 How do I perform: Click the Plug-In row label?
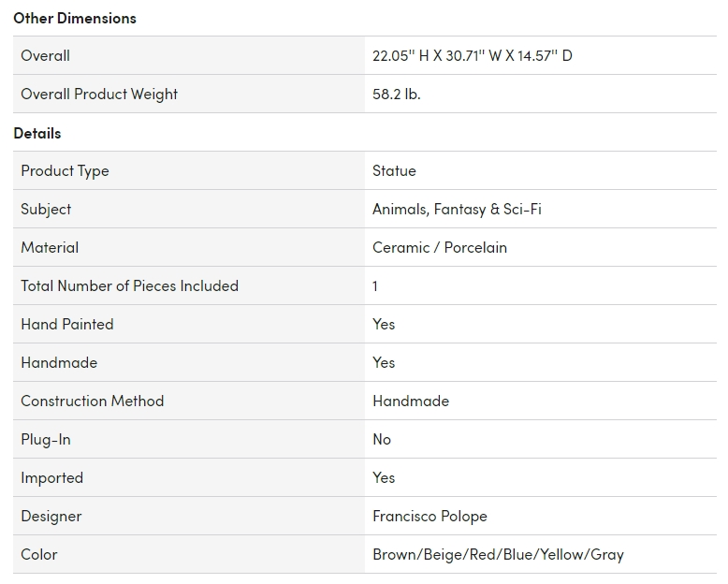pyautogui.click(x=46, y=439)
